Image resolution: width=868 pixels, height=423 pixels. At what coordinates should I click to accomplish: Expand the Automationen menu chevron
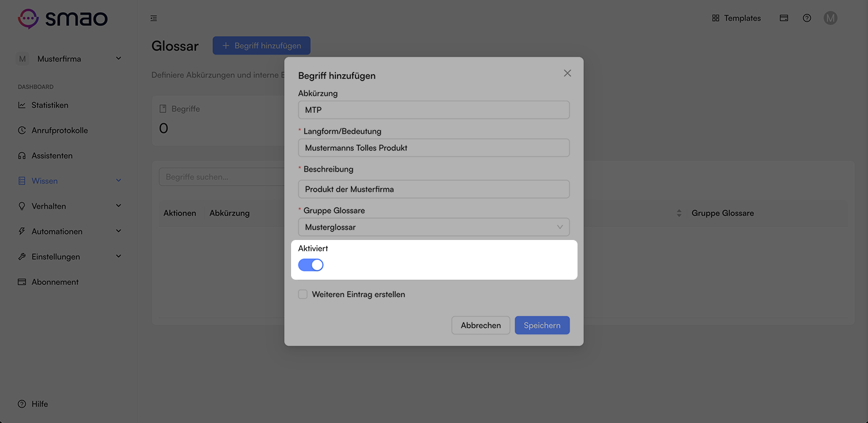click(x=118, y=231)
